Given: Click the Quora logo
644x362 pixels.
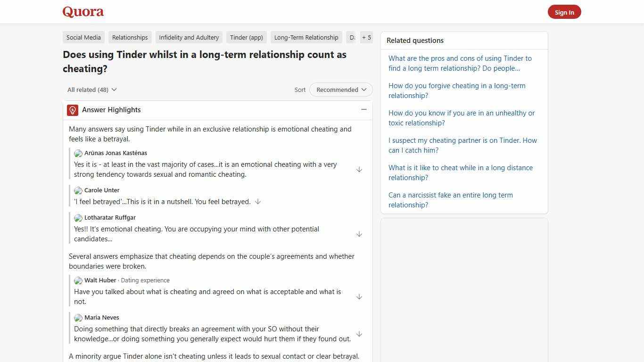Looking at the screenshot, I should pyautogui.click(x=83, y=12).
